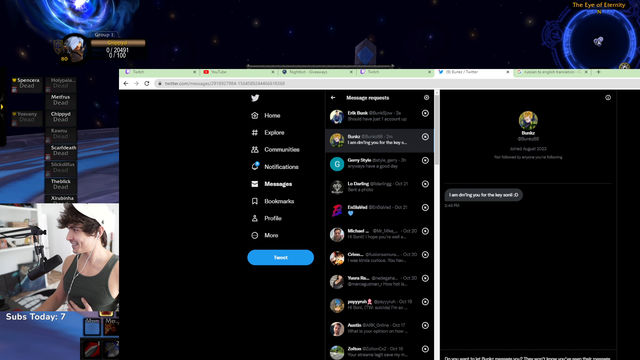Open Crimson message from Oct 20
This screenshot has width=640, height=360.
click(380, 258)
